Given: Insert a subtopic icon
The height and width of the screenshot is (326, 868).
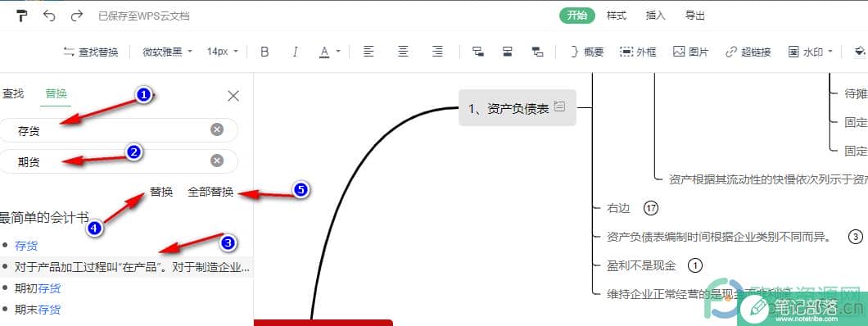Looking at the screenshot, I should (537, 52).
